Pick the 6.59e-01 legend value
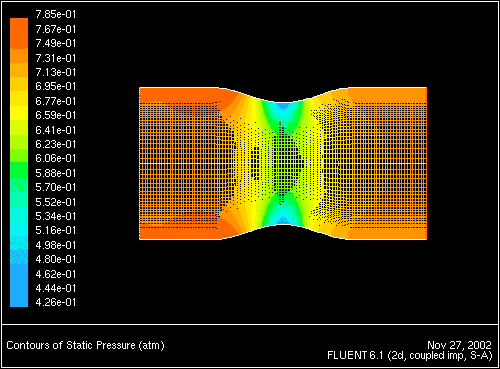Image resolution: width=500 pixels, height=369 pixels. pyautogui.click(x=56, y=115)
